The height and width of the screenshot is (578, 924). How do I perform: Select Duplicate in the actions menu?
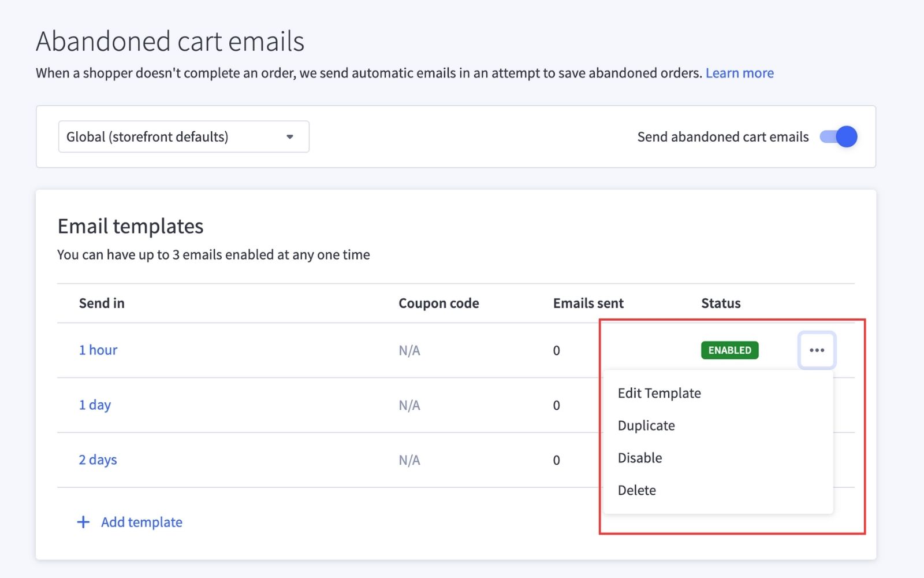(x=646, y=425)
